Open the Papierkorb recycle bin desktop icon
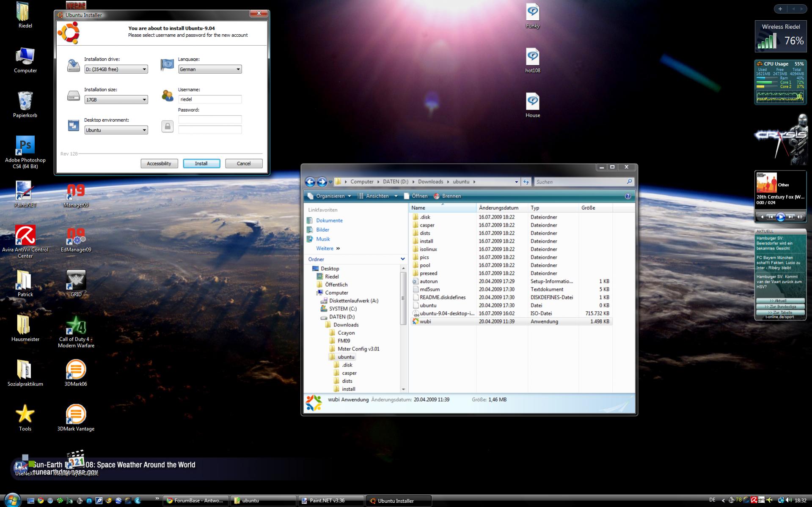 pyautogui.click(x=25, y=104)
